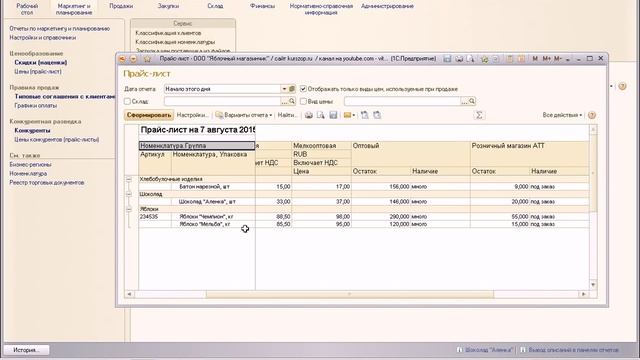
Task: Open the Склад section tab
Action: pos(215,6)
